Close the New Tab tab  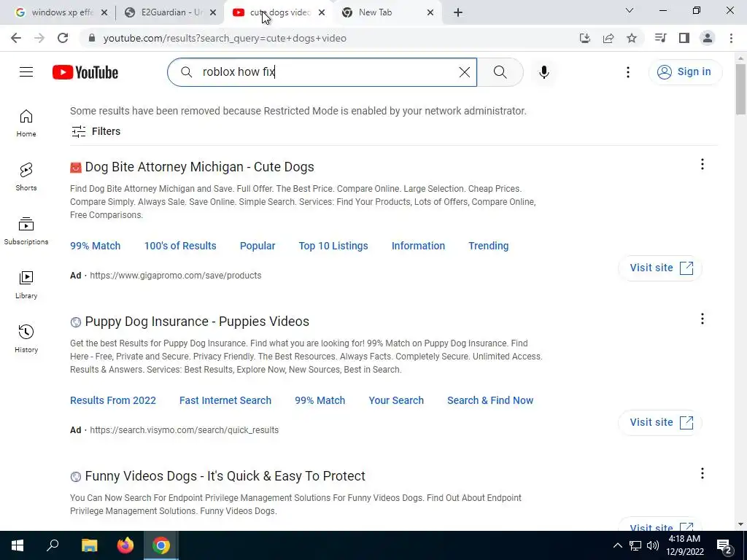click(x=430, y=12)
